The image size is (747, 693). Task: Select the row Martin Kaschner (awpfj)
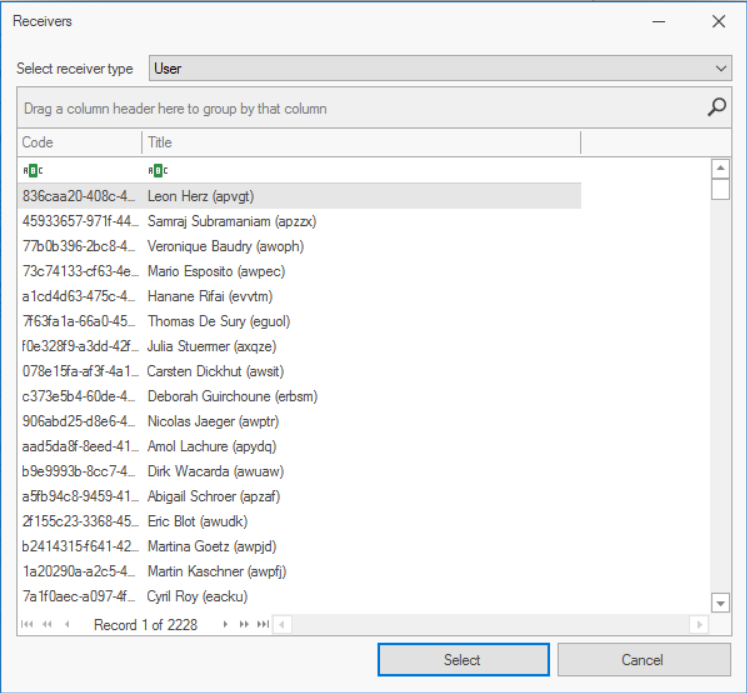coord(299,572)
